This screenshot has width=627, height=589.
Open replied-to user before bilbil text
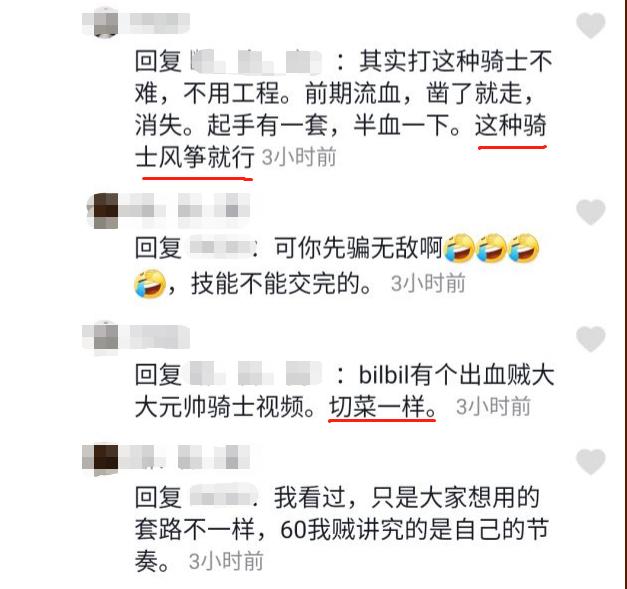point(255,374)
